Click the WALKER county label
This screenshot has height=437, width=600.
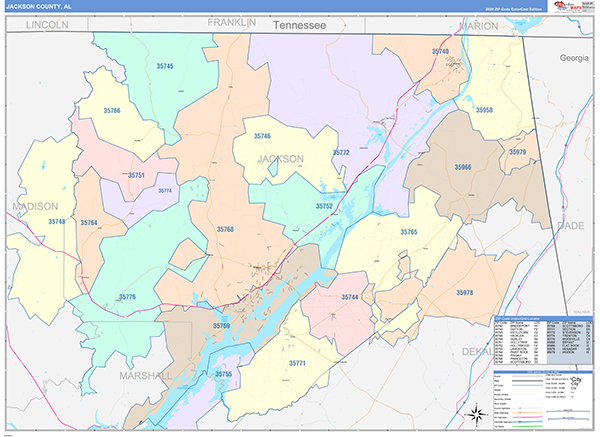581,312
